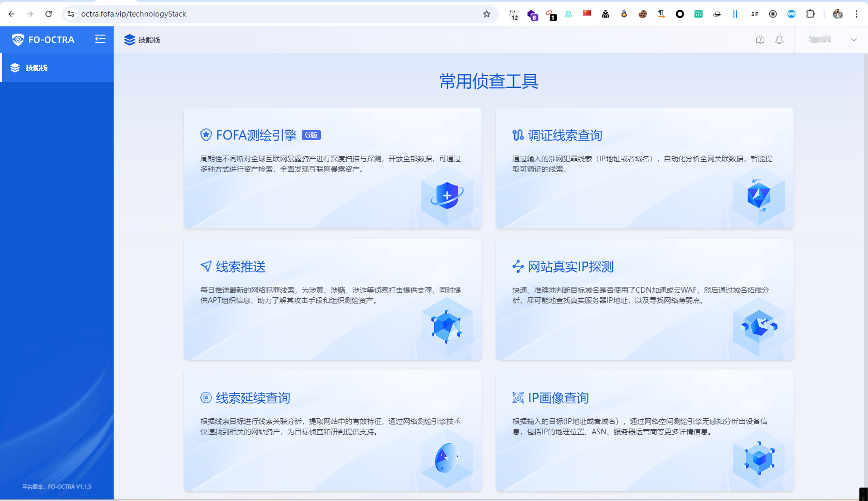Click the G版 badge next to FOFA测绘引擎
Image resolution: width=868 pixels, height=501 pixels.
311,134
